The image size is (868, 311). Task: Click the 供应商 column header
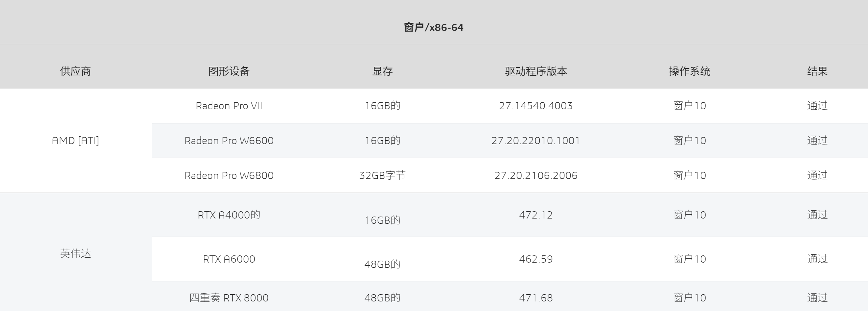pyautogui.click(x=75, y=71)
